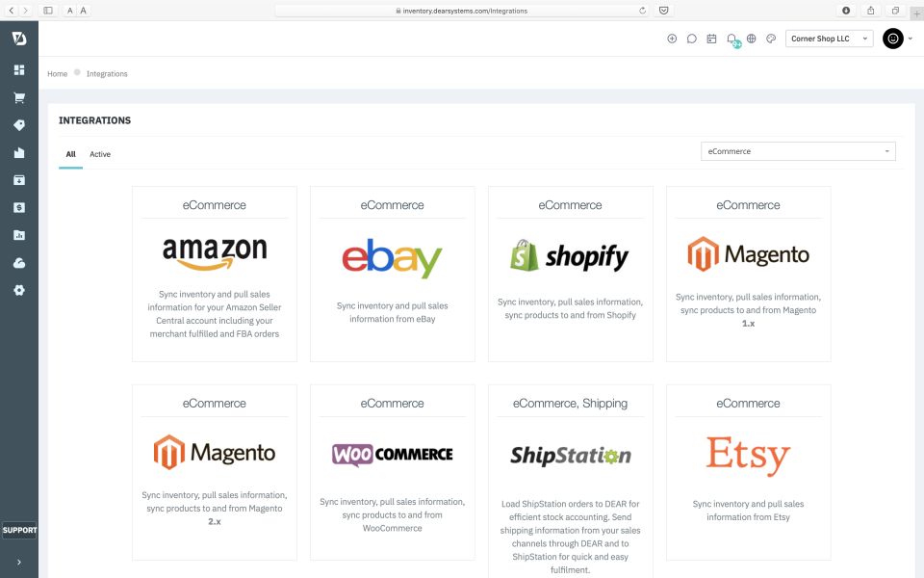The height and width of the screenshot is (578, 924).
Task: Click the SUPPORT button in the sidebar
Action: coord(19,530)
